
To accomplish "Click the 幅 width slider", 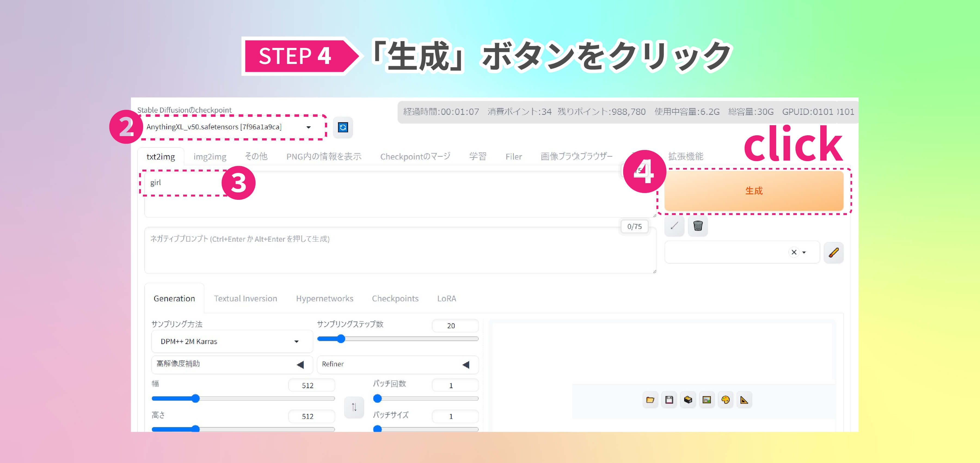I will [x=243, y=398].
